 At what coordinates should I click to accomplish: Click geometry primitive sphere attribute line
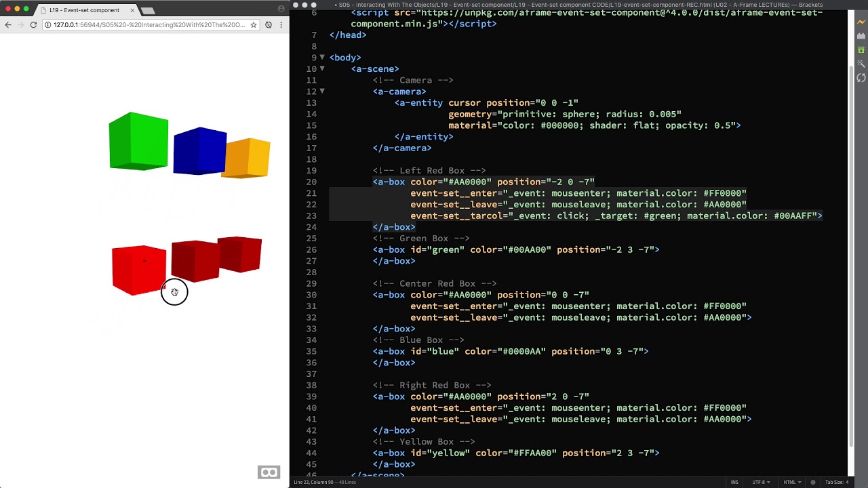pos(564,114)
